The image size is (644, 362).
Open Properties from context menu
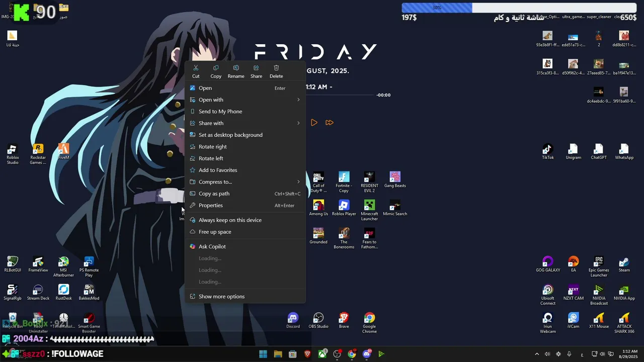[245, 205]
